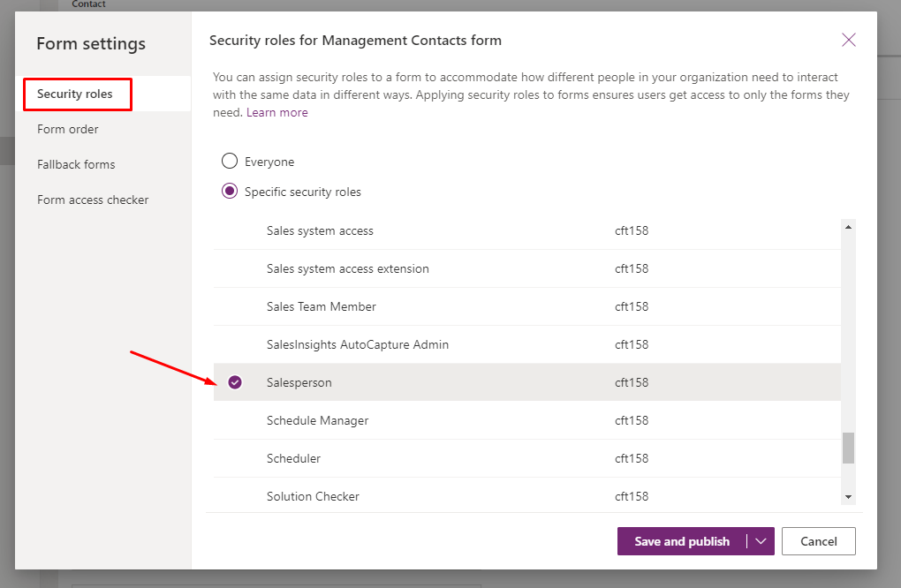The height and width of the screenshot is (588, 901).
Task: Go to Fallback forms section
Action: coord(76,165)
